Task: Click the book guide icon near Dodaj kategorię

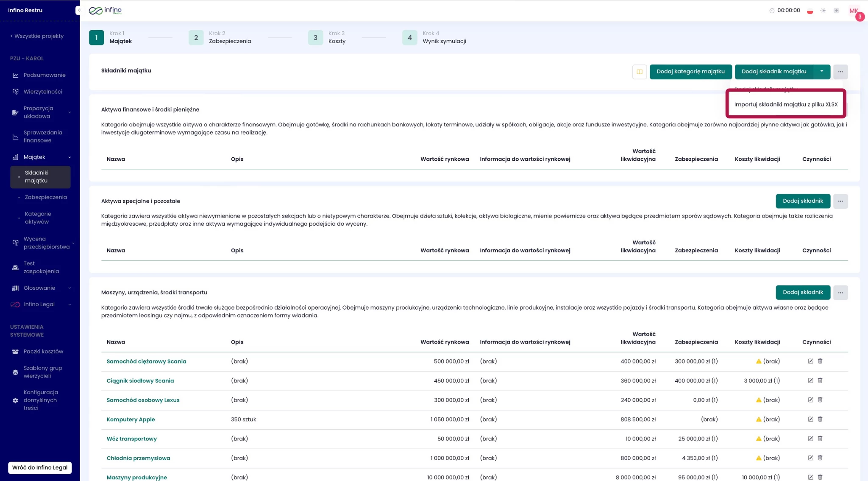Action: click(640, 72)
